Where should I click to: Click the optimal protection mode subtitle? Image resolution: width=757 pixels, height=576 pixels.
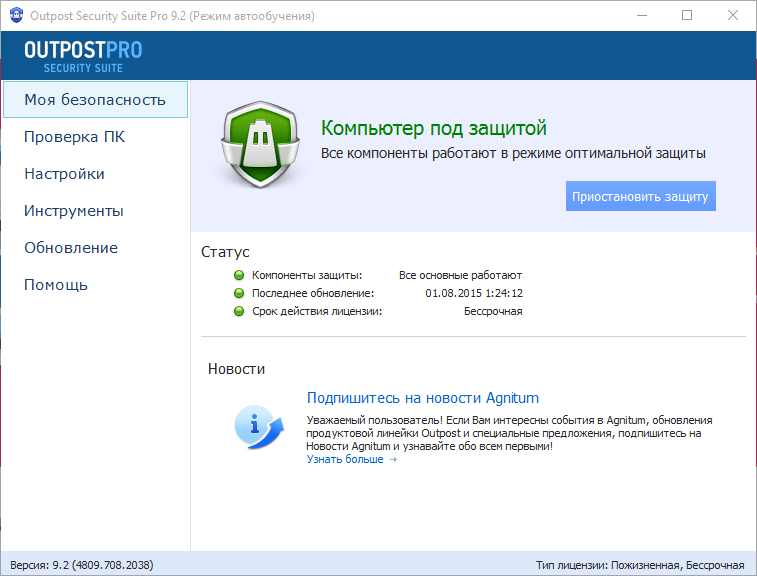513,153
